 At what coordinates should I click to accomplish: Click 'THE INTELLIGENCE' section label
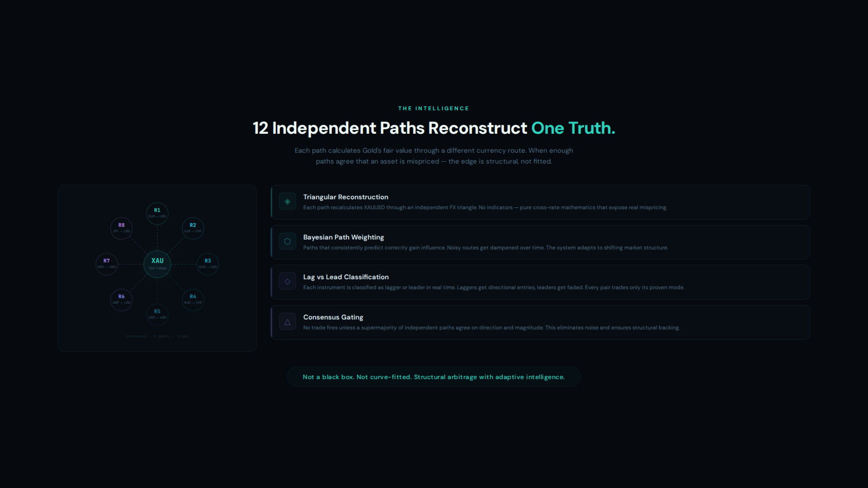434,108
